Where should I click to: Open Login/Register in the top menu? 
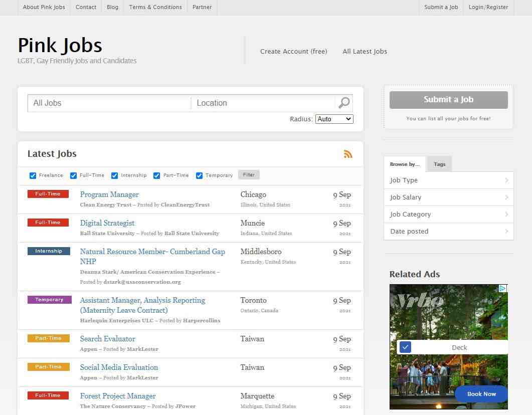488,7
